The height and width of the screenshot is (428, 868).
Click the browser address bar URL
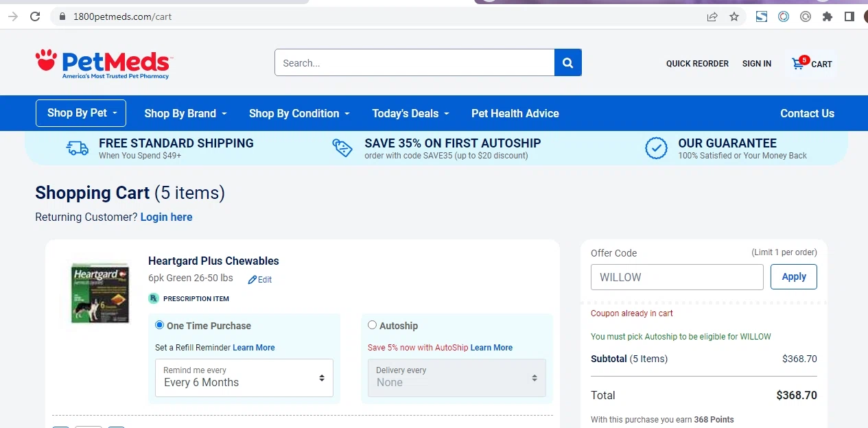[x=123, y=16]
